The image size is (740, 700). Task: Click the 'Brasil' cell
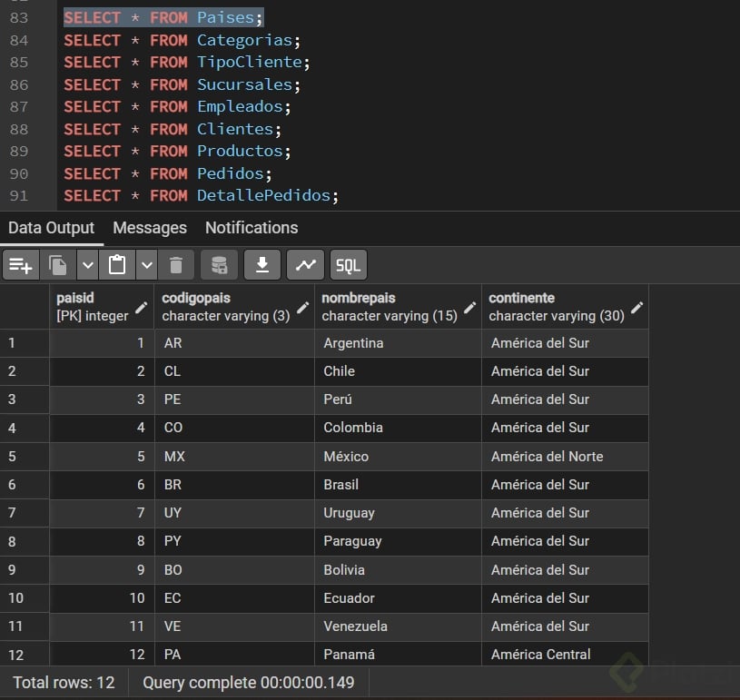(x=399, y=485)
